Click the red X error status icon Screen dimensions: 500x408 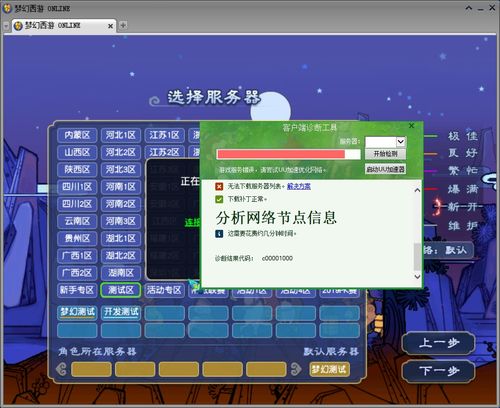click(x=219, y=186)
